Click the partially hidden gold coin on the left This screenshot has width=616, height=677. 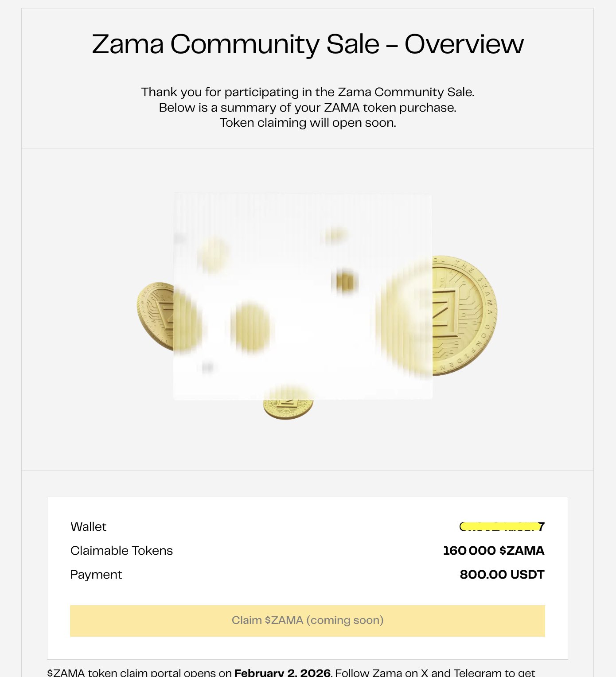click(x=156, y=315)
